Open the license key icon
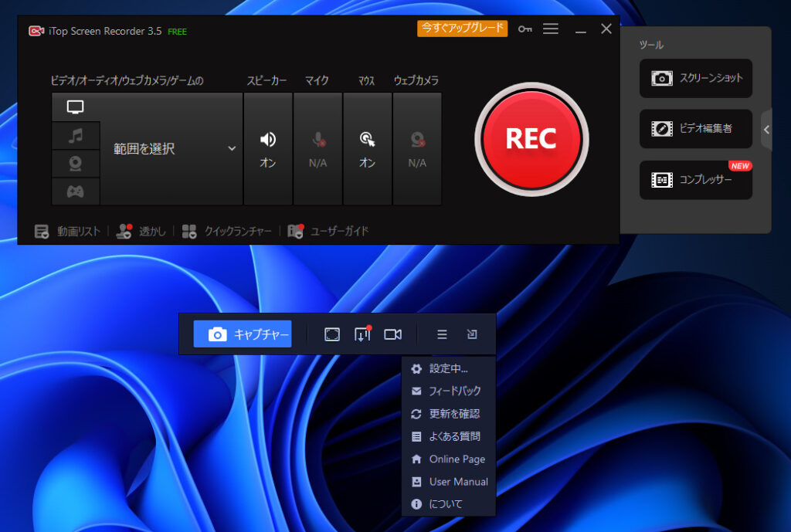 point(525,29)
